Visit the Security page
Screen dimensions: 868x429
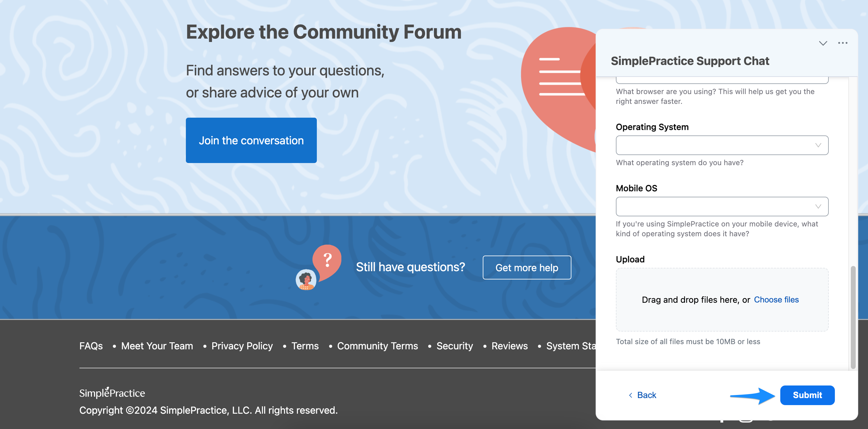(x=455, y=345)
